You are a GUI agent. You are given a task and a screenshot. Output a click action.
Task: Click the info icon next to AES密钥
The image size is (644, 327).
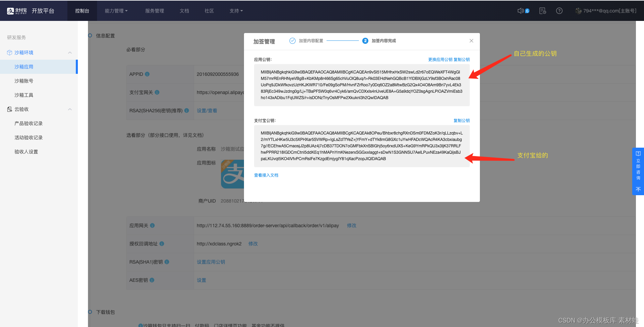(x=152, y=280)
